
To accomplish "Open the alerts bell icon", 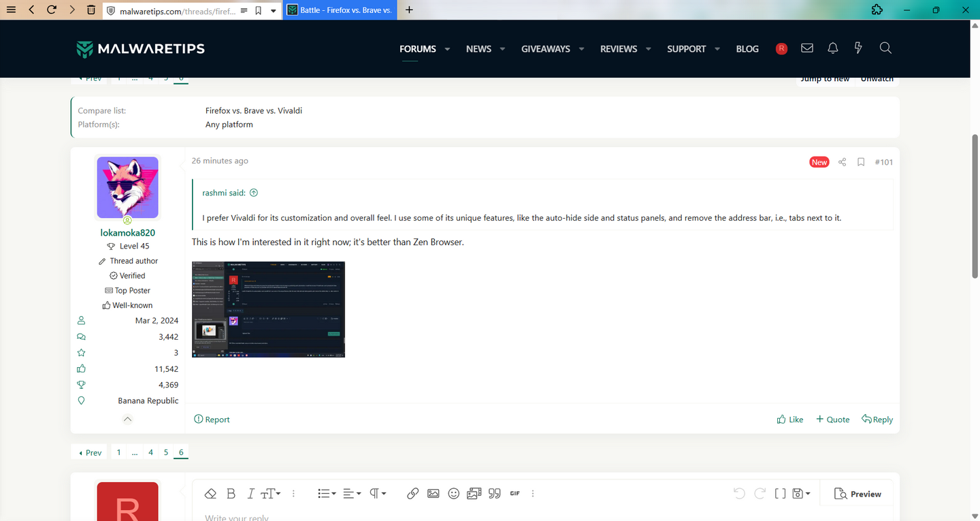I will coord(832,48).
